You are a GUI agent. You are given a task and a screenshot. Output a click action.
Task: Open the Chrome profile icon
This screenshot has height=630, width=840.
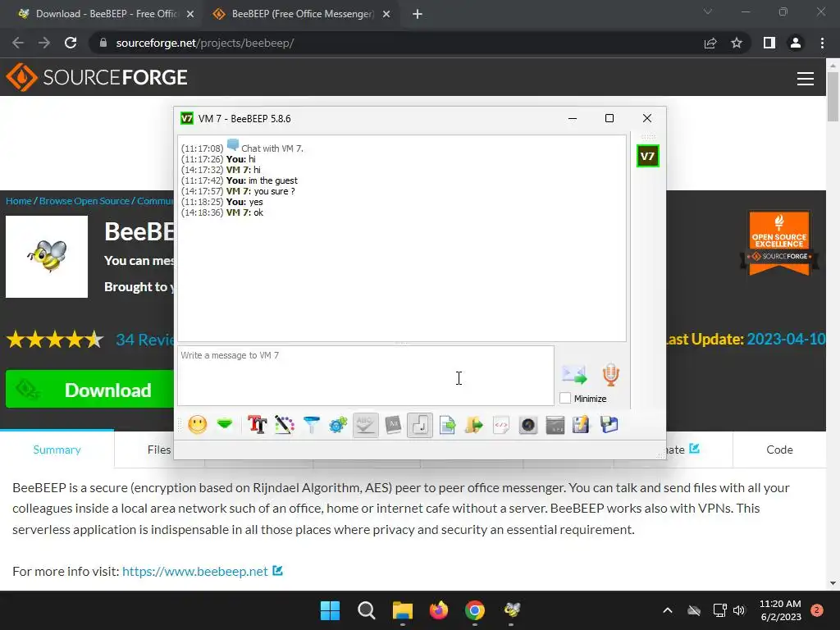pyautogui.click(x=796, y=43)
